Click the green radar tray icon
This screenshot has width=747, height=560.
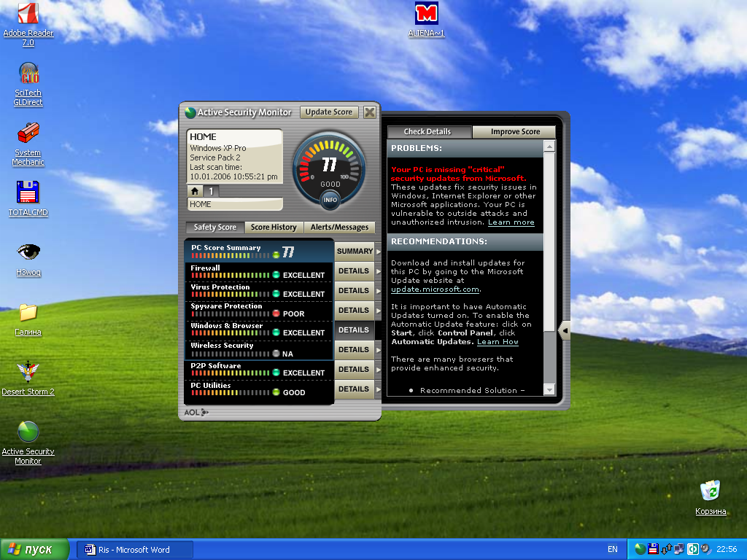(x=640, y=549)
